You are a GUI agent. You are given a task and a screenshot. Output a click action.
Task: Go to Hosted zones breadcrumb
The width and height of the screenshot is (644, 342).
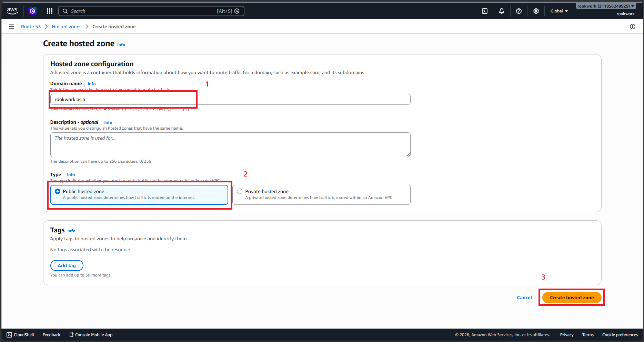tap(67, 27)
